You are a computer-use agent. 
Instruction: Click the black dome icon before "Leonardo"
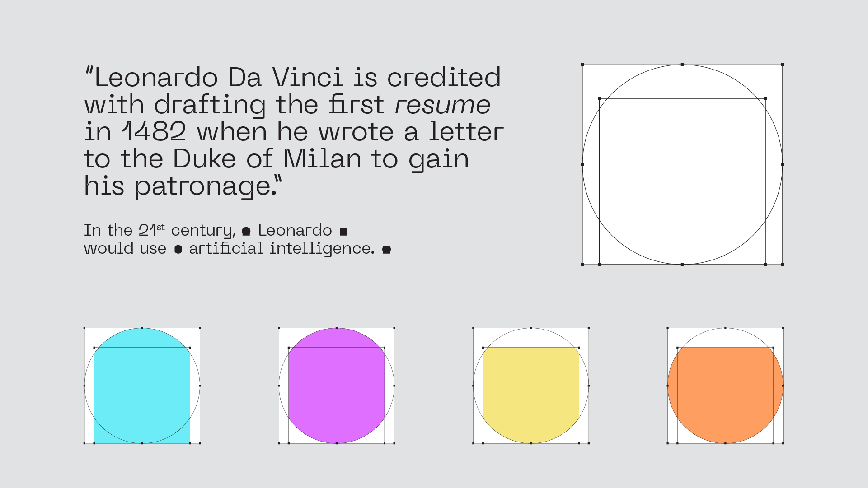click(x=246, y=232)
